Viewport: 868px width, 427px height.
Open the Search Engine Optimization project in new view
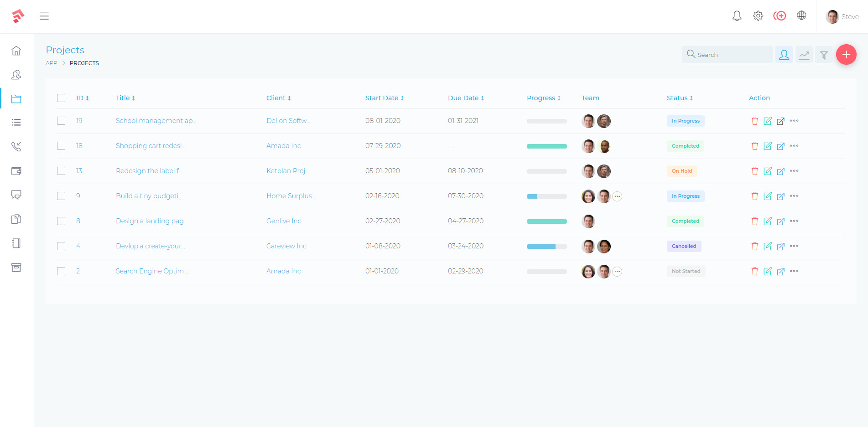click(x=781, y=271)
